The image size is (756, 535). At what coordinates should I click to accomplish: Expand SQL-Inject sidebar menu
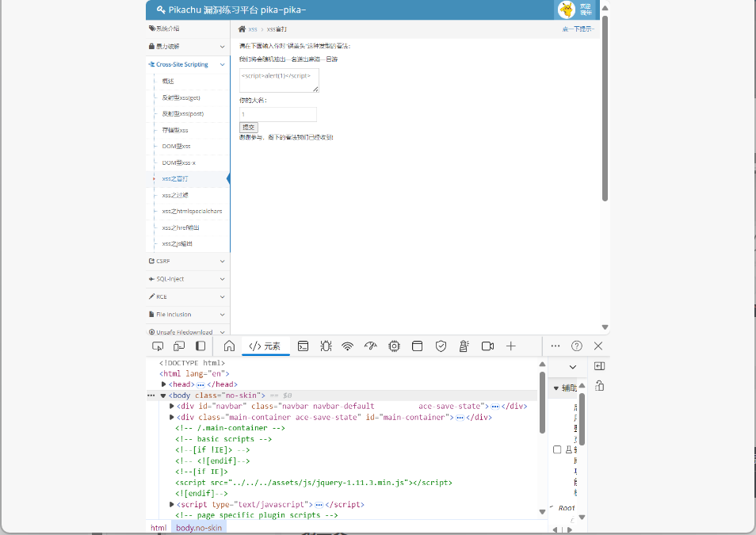(x=188, y=279)
